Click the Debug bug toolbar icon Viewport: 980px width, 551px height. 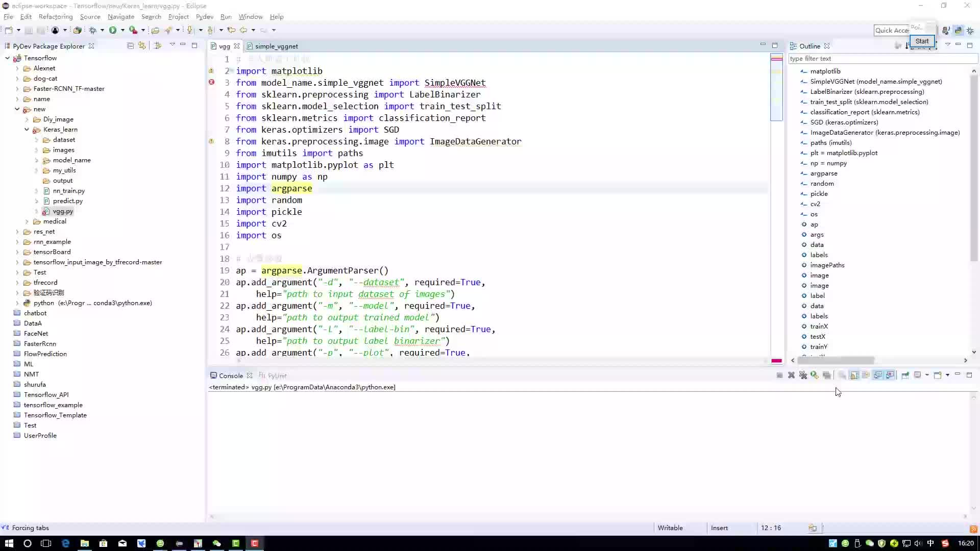pyautogui.click(x=93, y=30)
